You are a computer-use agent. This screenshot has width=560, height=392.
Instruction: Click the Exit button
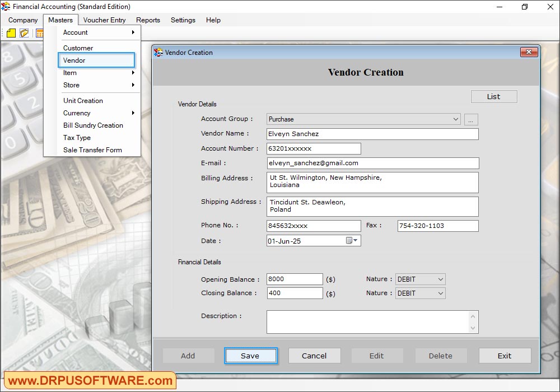click(504, 356)
